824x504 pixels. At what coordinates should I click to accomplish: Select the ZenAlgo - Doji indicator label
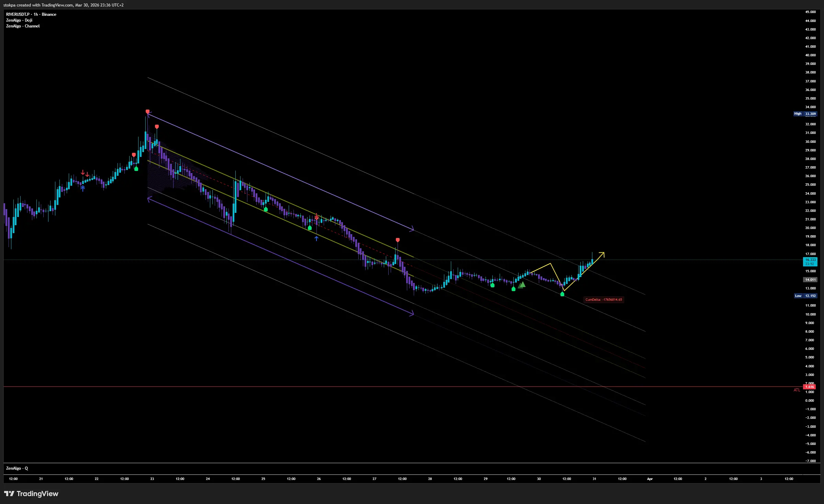pos(19,20)
